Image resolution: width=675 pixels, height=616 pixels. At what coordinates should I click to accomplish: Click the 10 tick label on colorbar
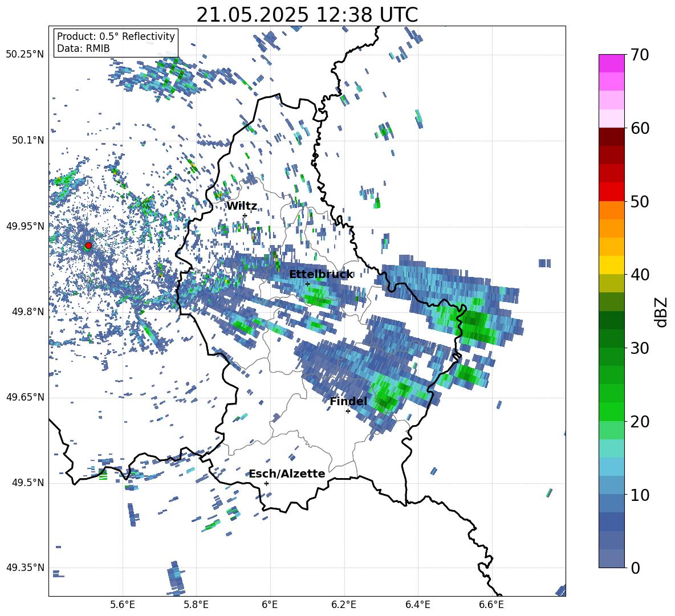[x=640, y=495]
